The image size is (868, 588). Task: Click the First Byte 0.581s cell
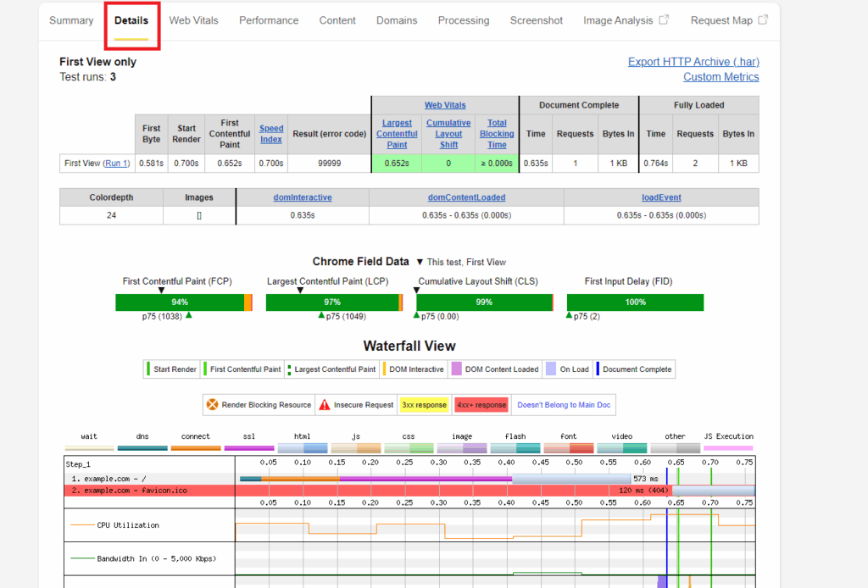click(x=151, y=164)
